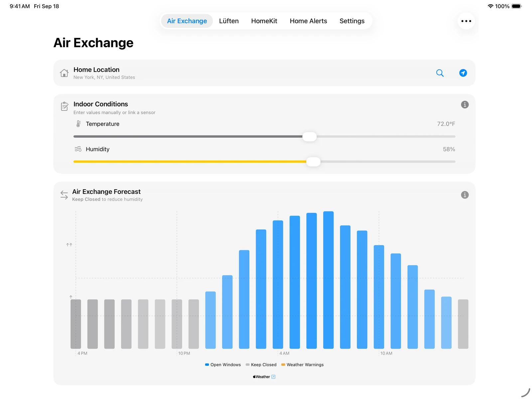This screenshot has width=532, height=399.
Task: Open the HomeKit tab
Action: (x=264, y=21)
